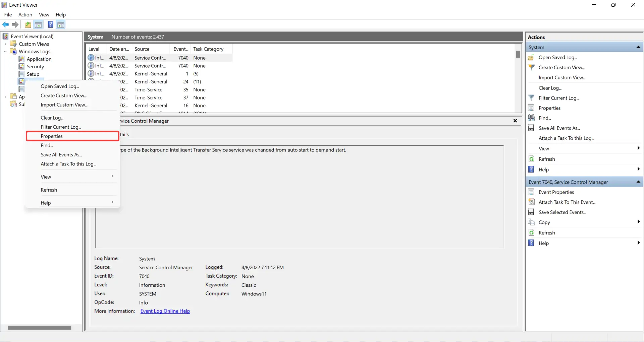The width and height of the screenshot is (644, 342).
Task: Click the Create Custom View funnel icon
Action: [531, 67]
